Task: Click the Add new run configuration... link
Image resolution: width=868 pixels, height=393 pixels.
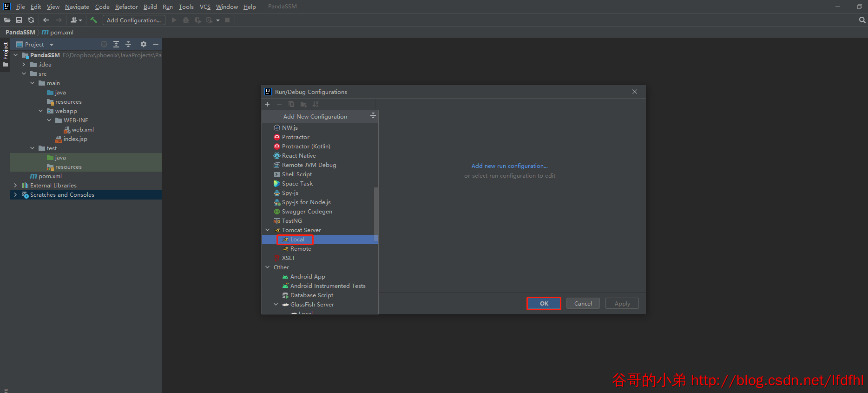Action: coord(509,166)
